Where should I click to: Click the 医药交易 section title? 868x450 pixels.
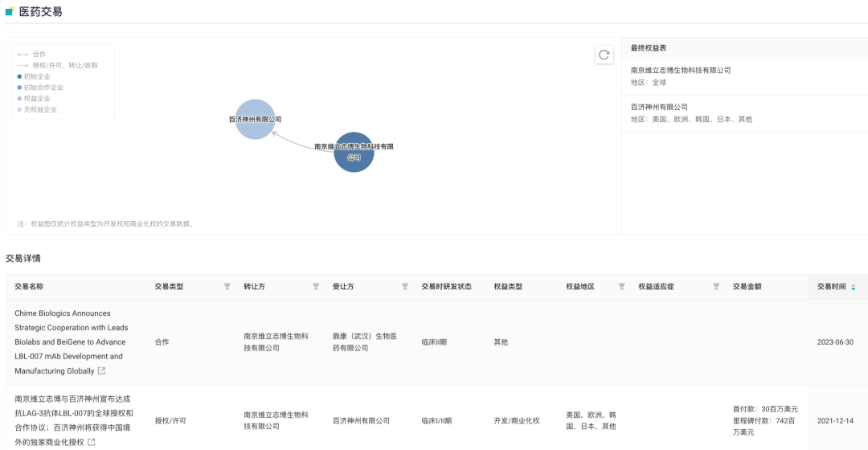coord(40,11)
